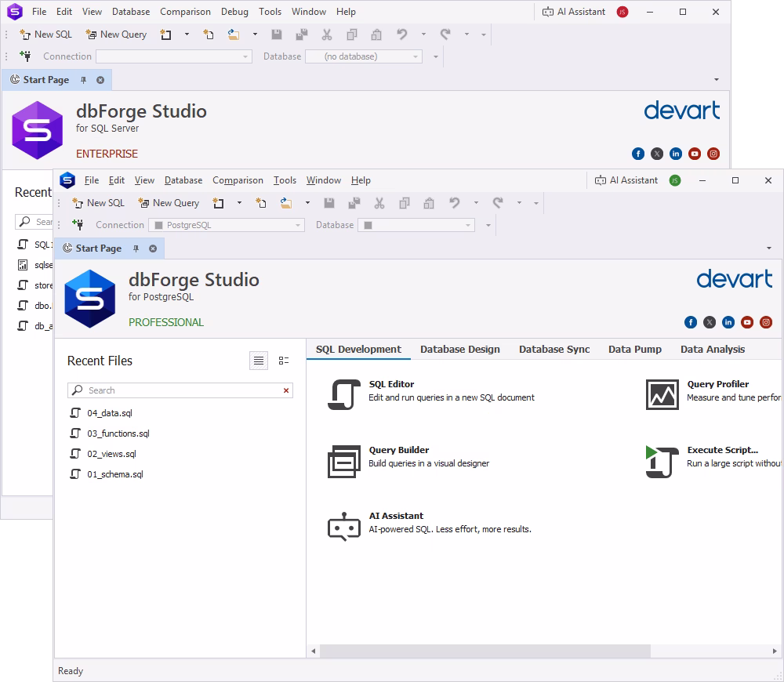Screen dimensions: 784x682
Task: Open Execute Script tile icon
Action: 662,462
